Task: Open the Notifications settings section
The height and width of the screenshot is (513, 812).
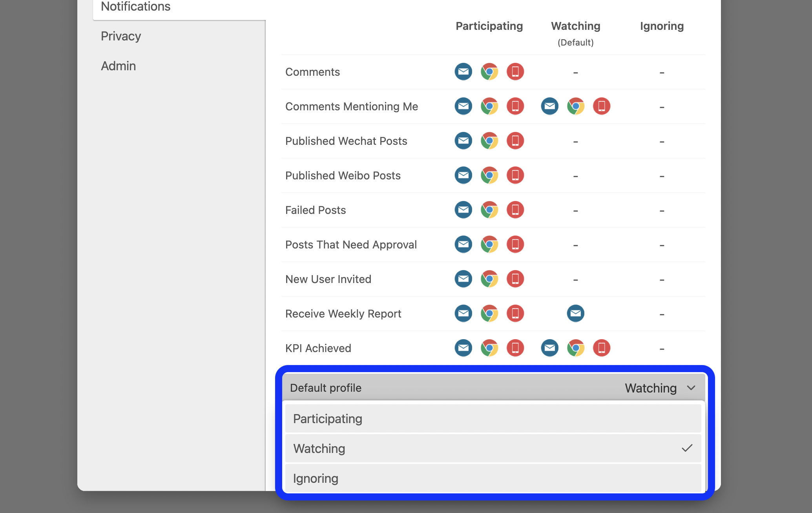Action: 135,7
